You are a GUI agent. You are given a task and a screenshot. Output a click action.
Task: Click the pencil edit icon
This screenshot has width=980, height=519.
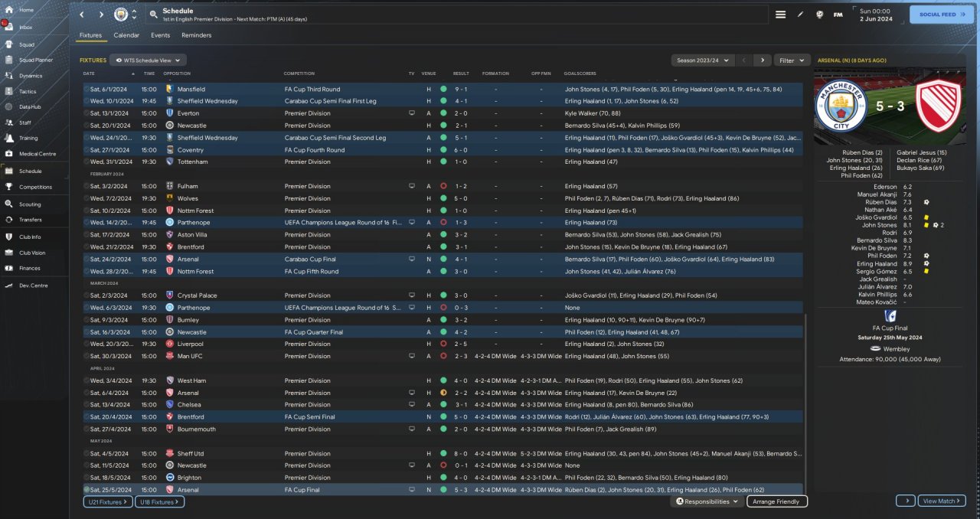pyautogui.click(x=801, y=15)
